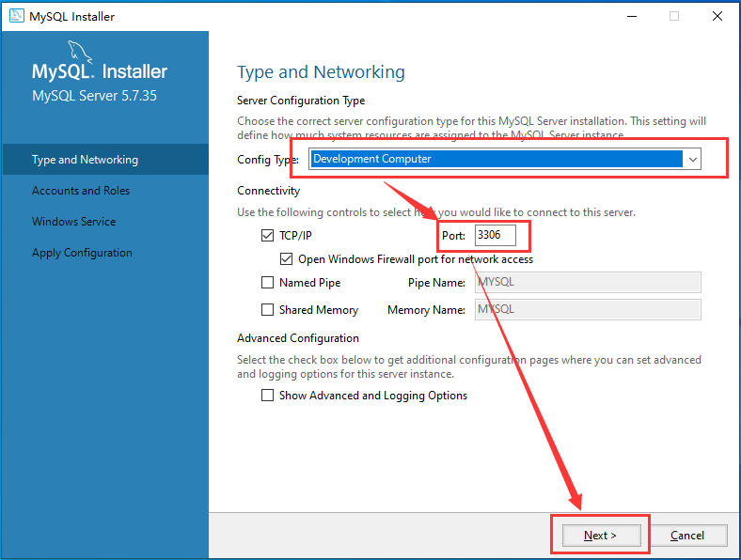Select the Type and Networking step
The height and width of the screenshot is (560, 741).
click(x=85, y=160)
